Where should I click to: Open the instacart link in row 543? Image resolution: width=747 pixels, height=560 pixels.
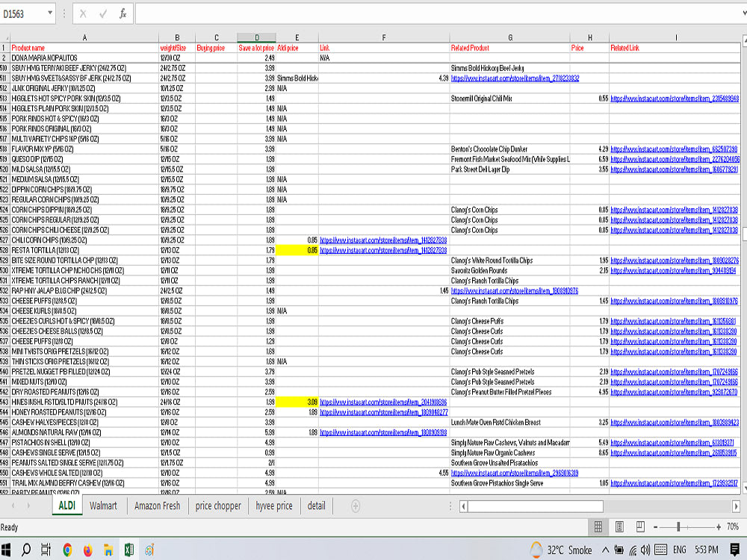(383, 402)
